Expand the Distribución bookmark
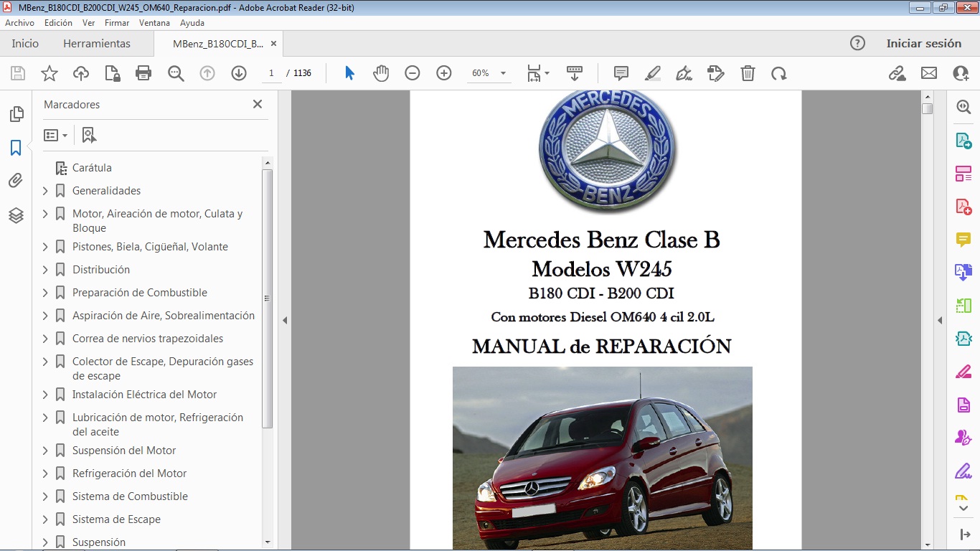980x551 pixels. (45, 270)
